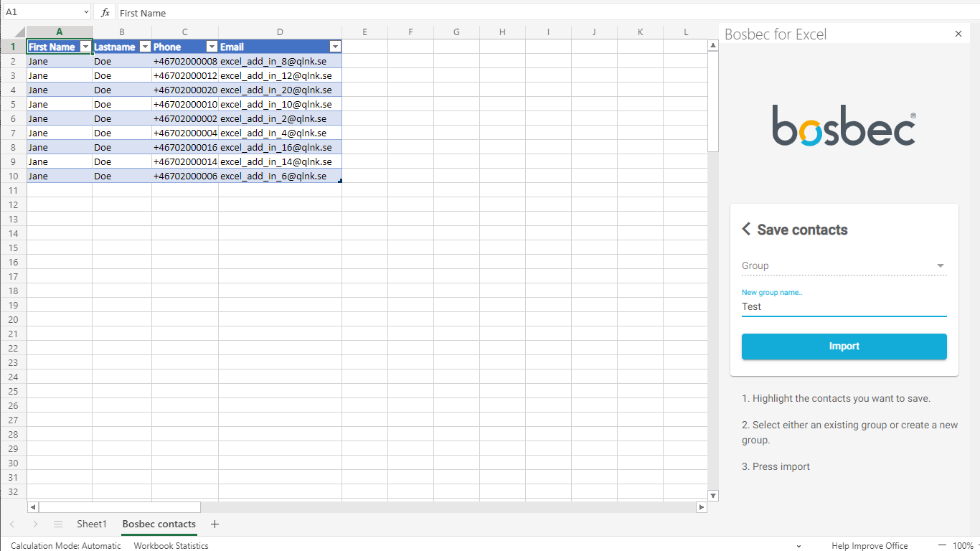Click Help Improve Office link
Image resolution: width=980 pixels, height=551 pixels.
click(870, 546)
